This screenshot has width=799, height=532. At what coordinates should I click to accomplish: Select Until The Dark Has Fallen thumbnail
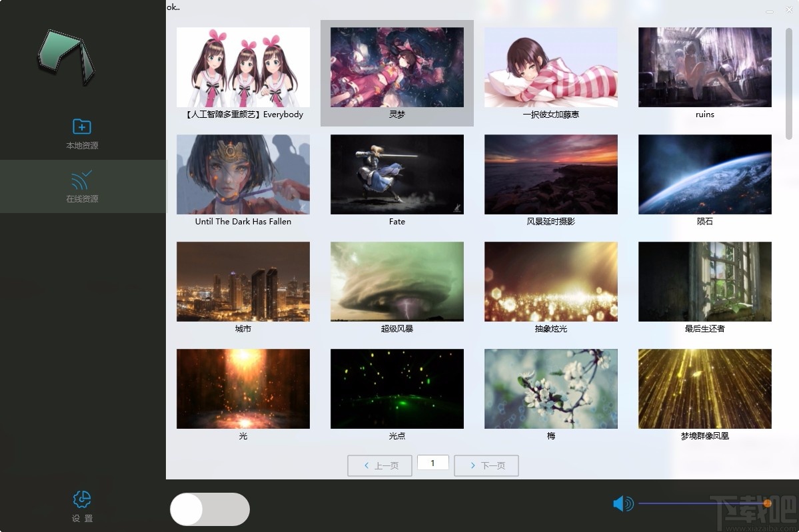243,174
